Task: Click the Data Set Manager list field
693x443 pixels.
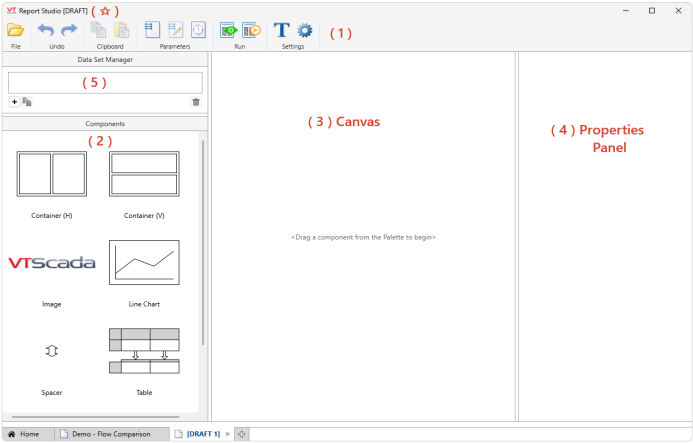Action: pyautogui.click(x=105, y=83)
